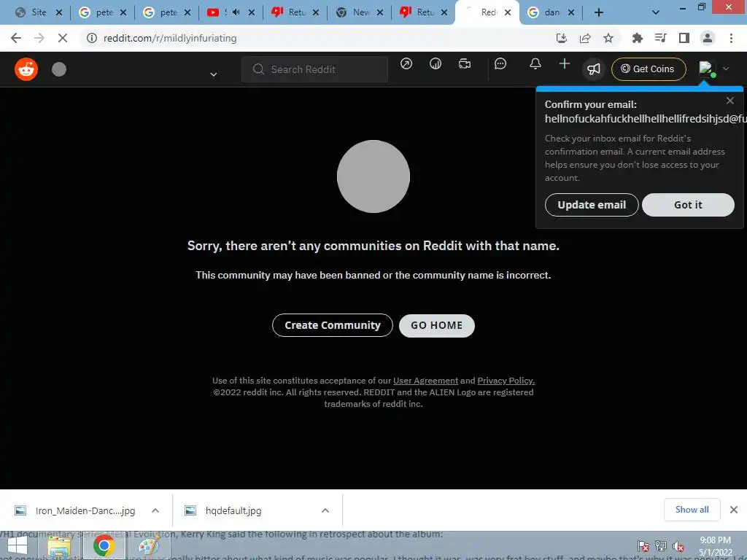Close the downloads bar
Image resolution: width=747 pixels, height=560 pixels.
pyautogui.click(x=734, y=510)
